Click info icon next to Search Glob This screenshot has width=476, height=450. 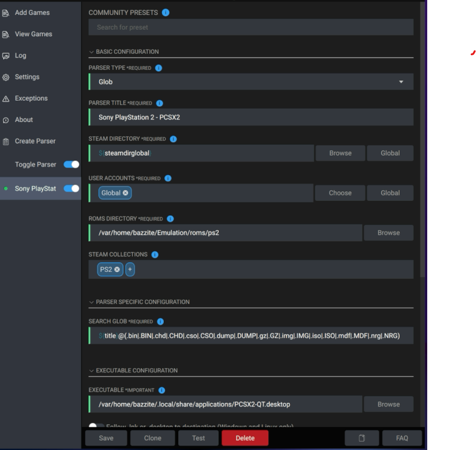(x=160, y=322)
